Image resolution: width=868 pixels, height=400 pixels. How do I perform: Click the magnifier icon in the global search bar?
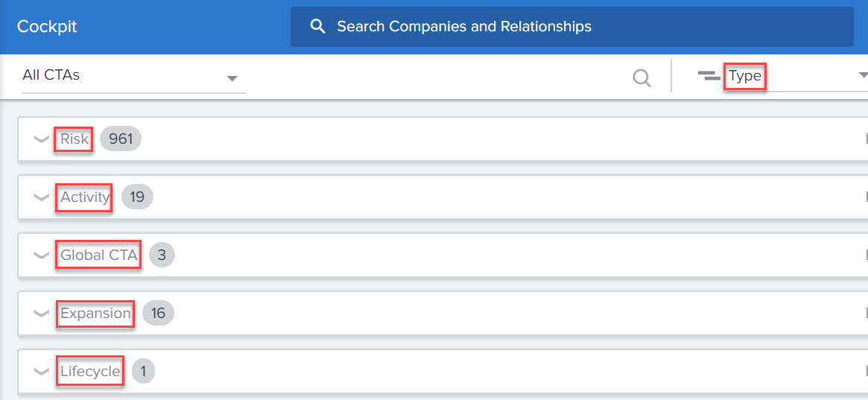(x=317, y=27)
